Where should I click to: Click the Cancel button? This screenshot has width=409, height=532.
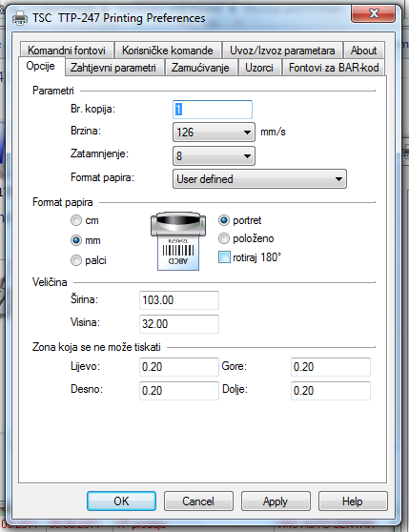coord(198,501)
